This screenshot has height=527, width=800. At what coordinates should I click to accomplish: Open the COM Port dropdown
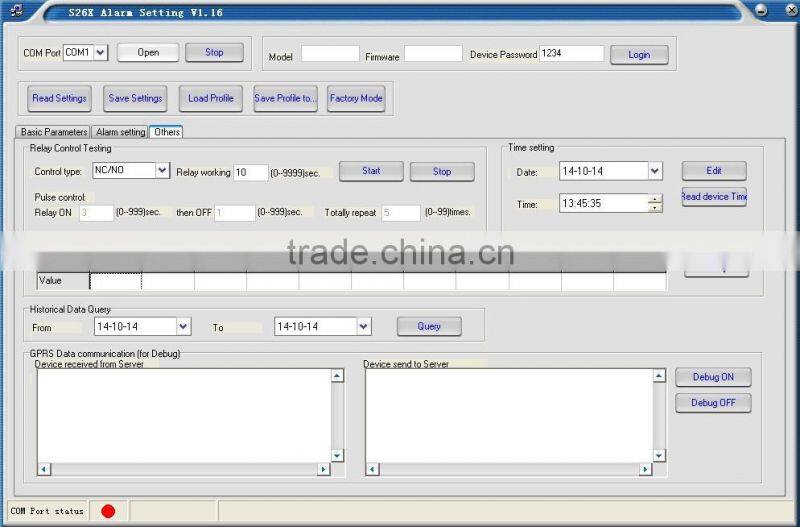tap(101, 53)
